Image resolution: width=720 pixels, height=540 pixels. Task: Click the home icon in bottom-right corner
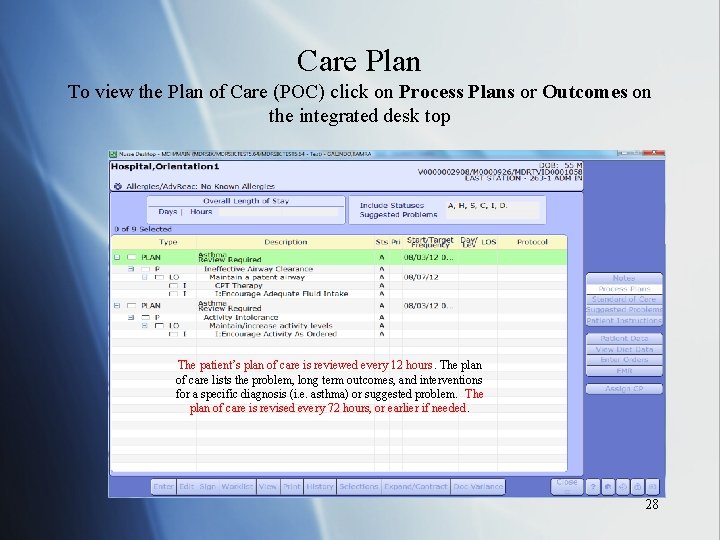point(608,487)
